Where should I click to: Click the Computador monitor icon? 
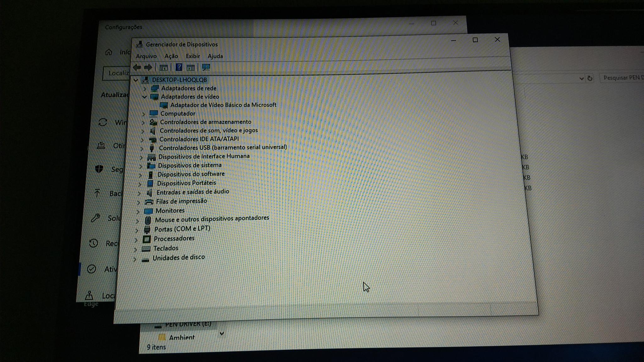[153, 113]
